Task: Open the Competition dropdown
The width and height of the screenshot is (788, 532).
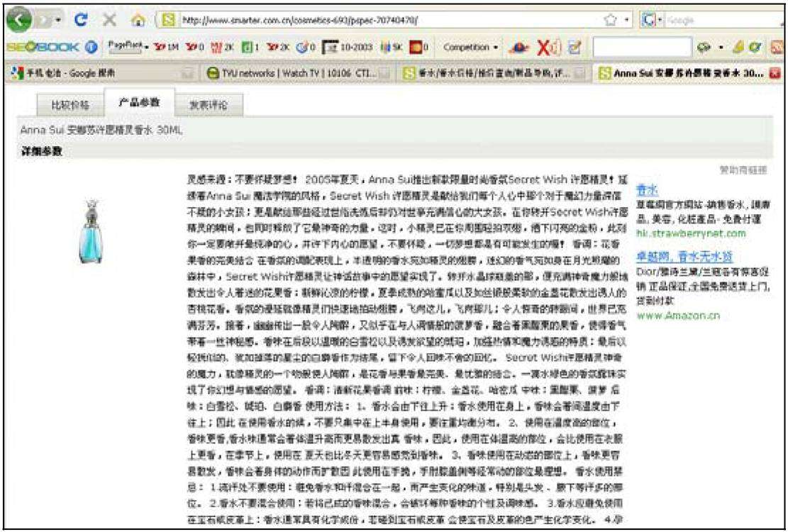Action: 470,48
